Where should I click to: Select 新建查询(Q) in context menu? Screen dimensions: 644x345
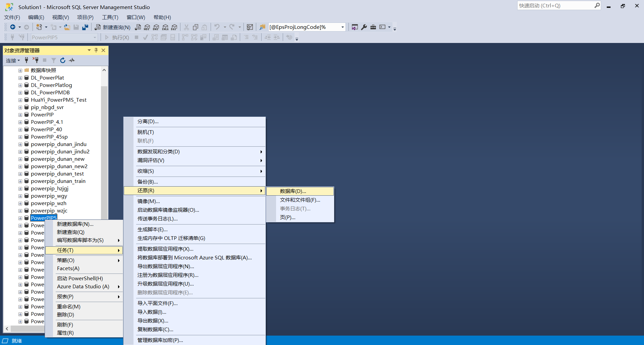(x=84, y=232)
